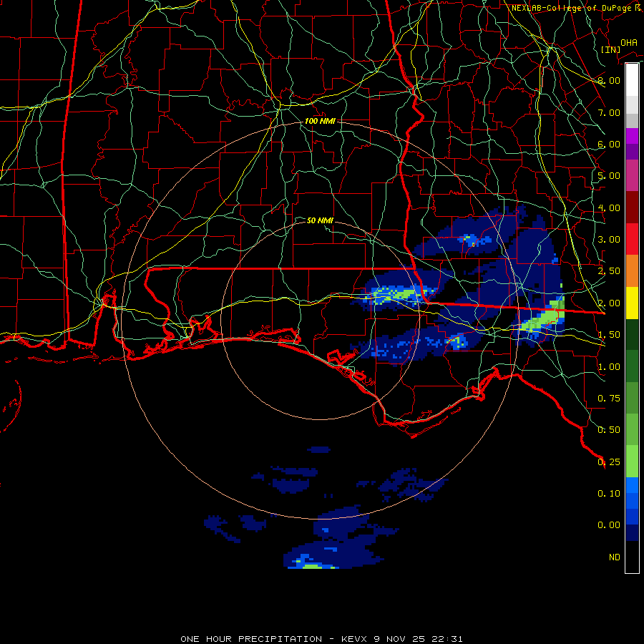
Task: Click the '2.00' legend value
Action: pos(609,303)
